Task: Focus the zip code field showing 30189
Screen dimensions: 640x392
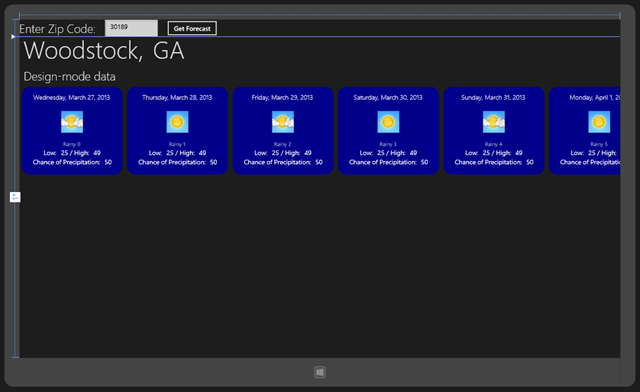Action: pos(131,28)
